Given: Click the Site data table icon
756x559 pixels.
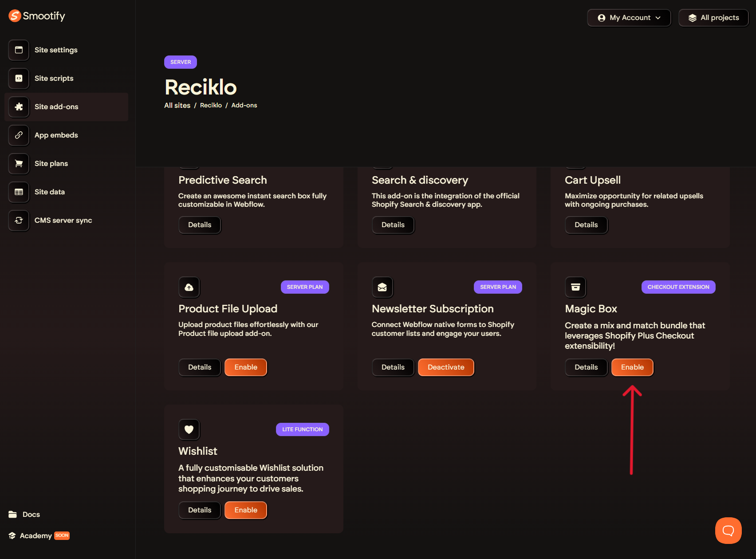Looking at the screenshot, I should pyautogui.click(x=19, y=192).
